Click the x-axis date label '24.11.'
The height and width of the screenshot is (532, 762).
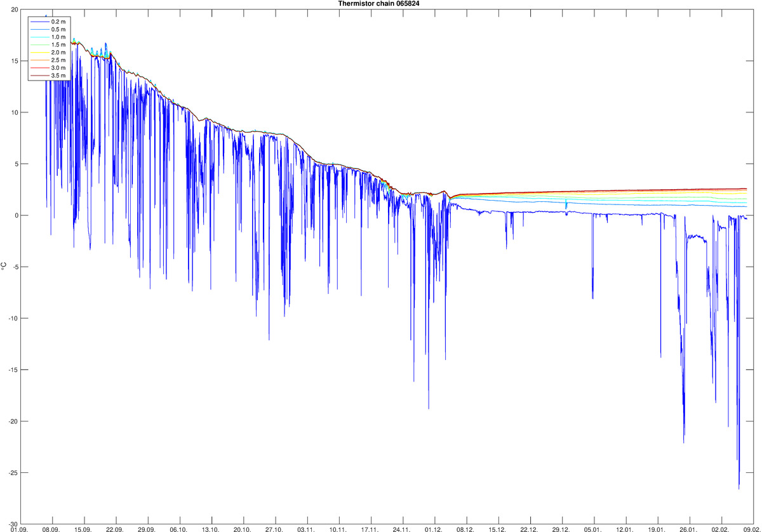pyautogui.click(x=402, y=529)
